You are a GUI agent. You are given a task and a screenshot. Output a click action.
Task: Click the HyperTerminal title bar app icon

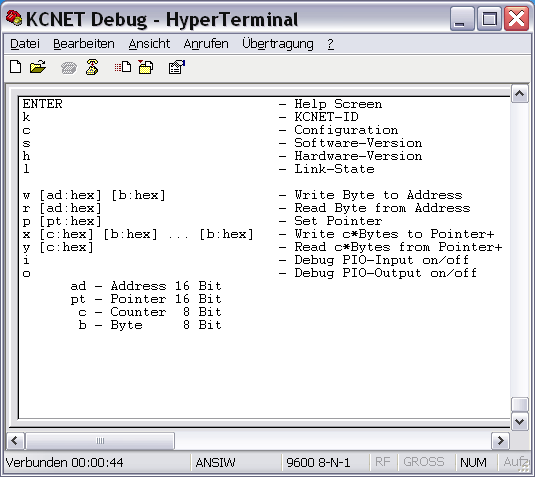[14, 18]
